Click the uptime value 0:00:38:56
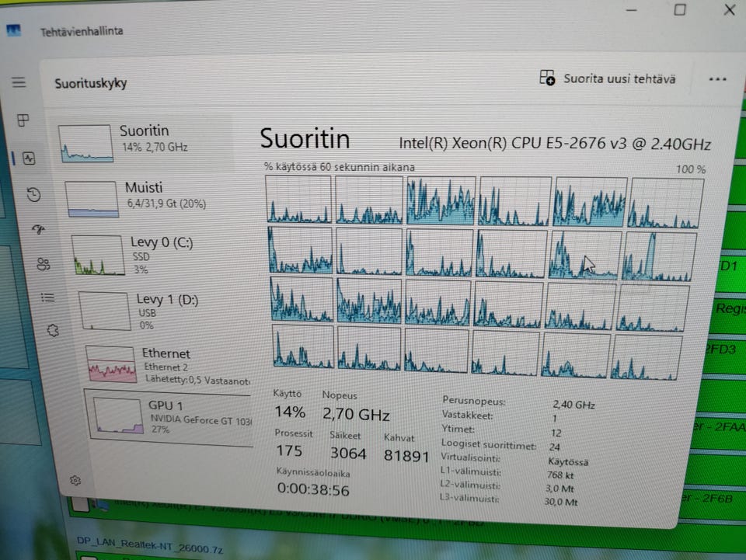The height and width of the screenshot is (560, 746). pyautogui.click(x=313, y=489)
